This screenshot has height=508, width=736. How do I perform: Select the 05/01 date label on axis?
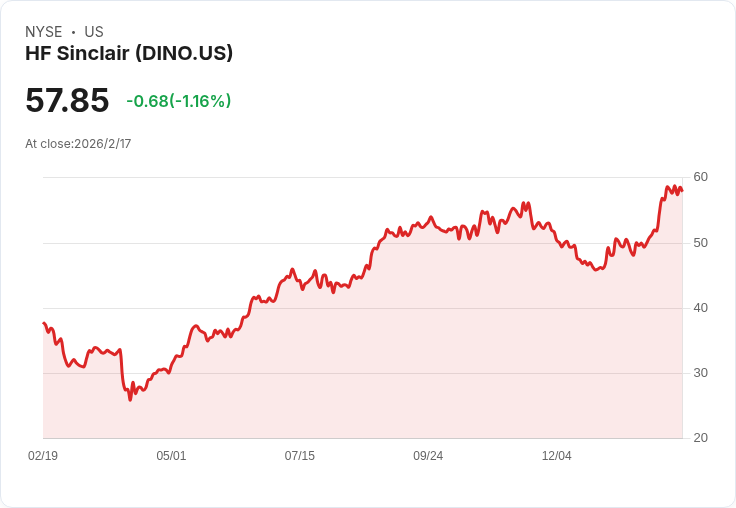point(171,455)
